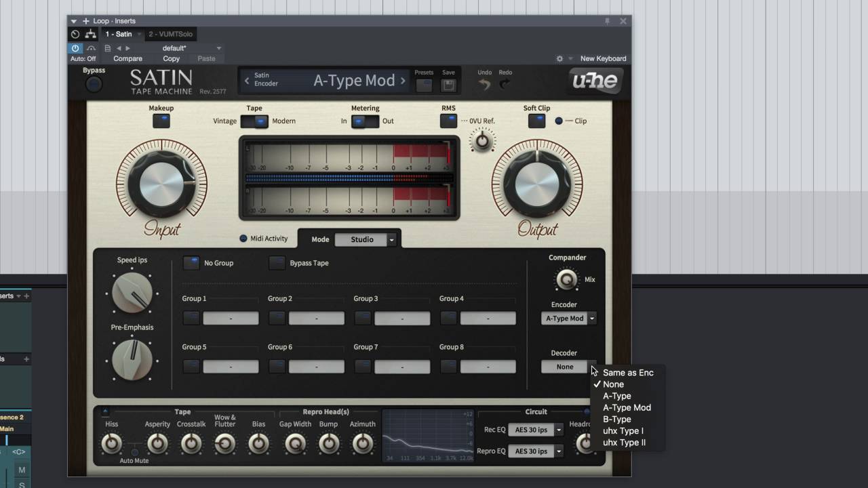Viewport: 868px width, 488px height.
Task: Load previous host preset arrow
Action: (x=119, y=48)
